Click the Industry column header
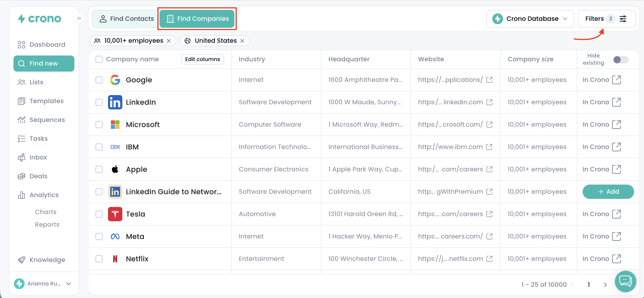This screenshot has height=298, width=644. 252,59
